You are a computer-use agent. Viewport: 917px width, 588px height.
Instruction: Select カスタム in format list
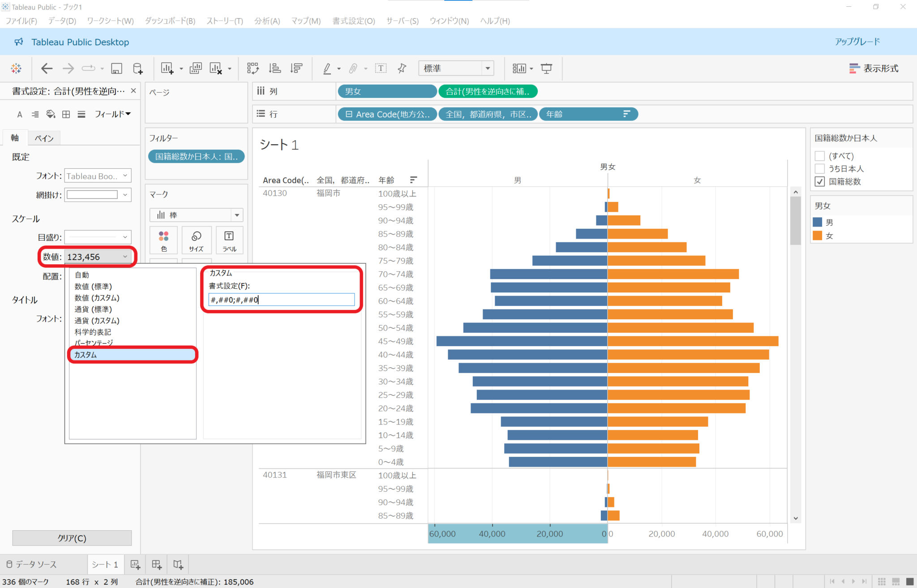[x=133, y=355]
